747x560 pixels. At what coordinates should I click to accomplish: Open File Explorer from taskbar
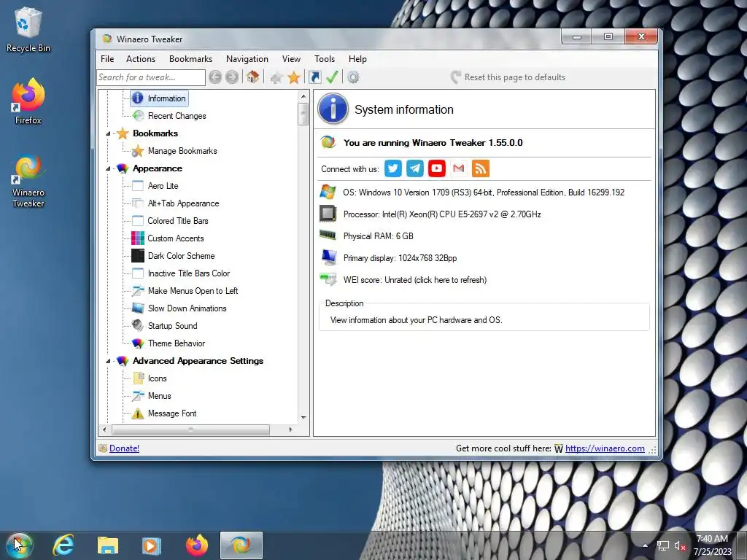108,545
